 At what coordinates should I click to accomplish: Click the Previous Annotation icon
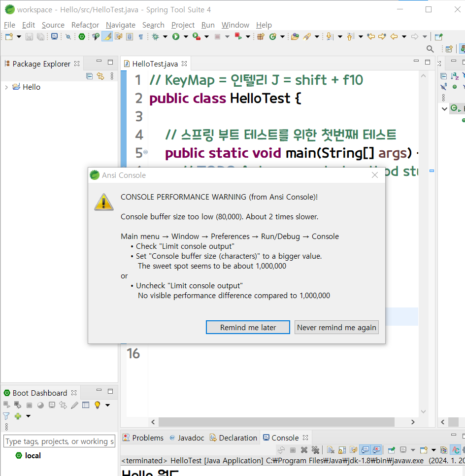tap(350, 37)
